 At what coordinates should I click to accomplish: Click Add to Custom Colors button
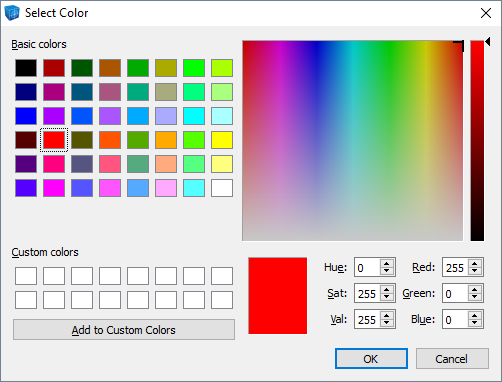(124, 330)
